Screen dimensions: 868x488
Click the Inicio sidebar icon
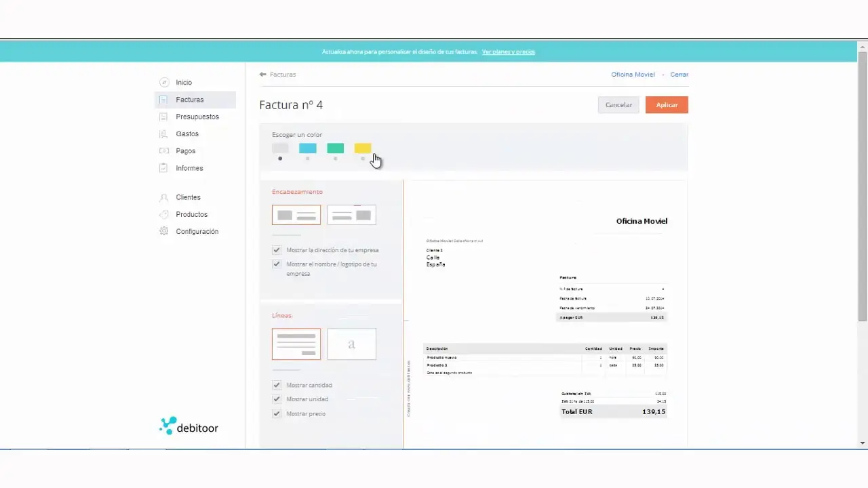click(163, 83)
